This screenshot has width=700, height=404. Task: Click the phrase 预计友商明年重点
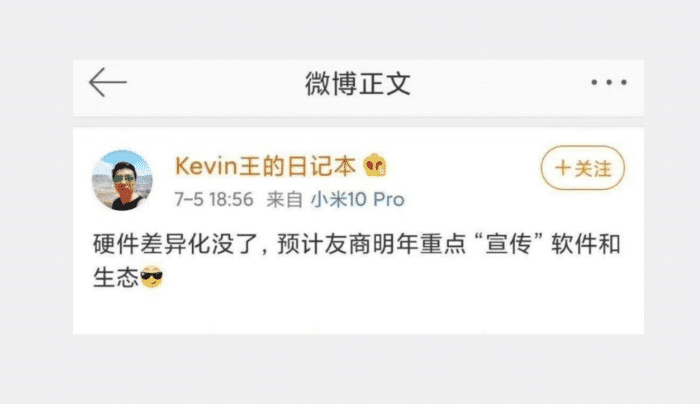(x=371, y=244)
